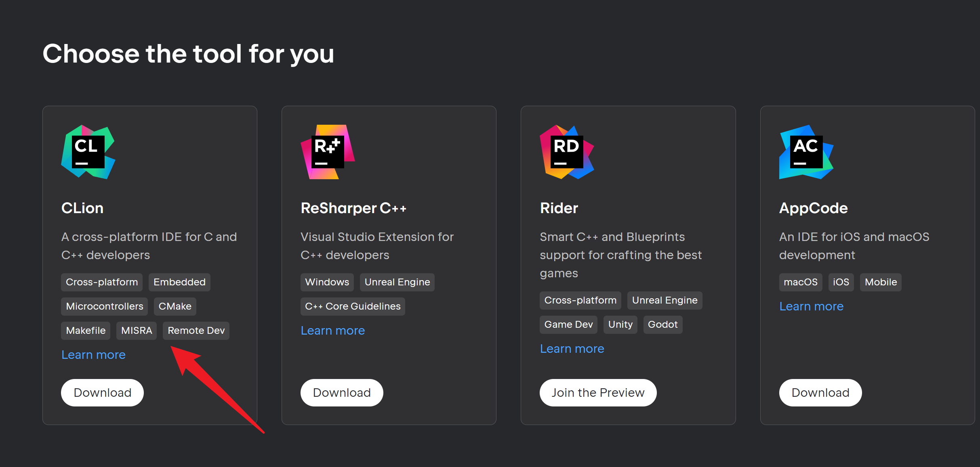
Task: Click the Rider RD logo icon
Action: click(567, 152)
